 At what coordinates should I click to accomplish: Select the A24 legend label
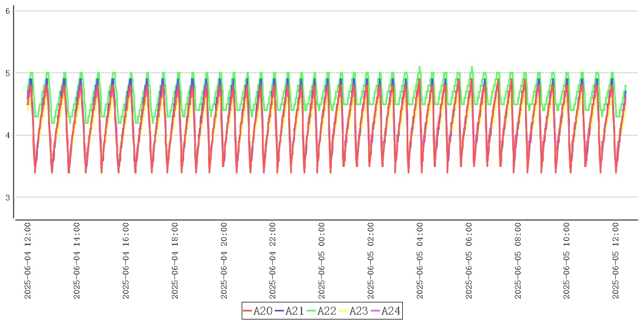click(391, 311)
